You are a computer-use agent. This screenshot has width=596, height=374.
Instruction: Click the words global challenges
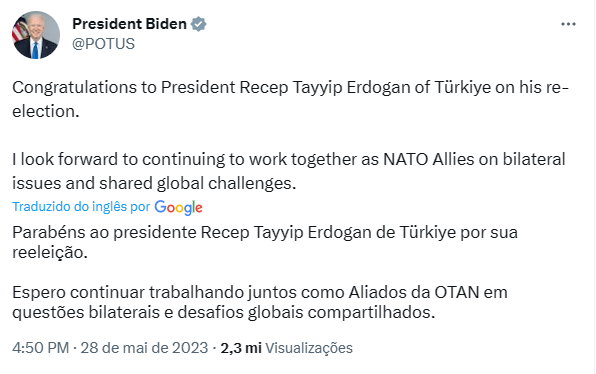tap(226, 184)
